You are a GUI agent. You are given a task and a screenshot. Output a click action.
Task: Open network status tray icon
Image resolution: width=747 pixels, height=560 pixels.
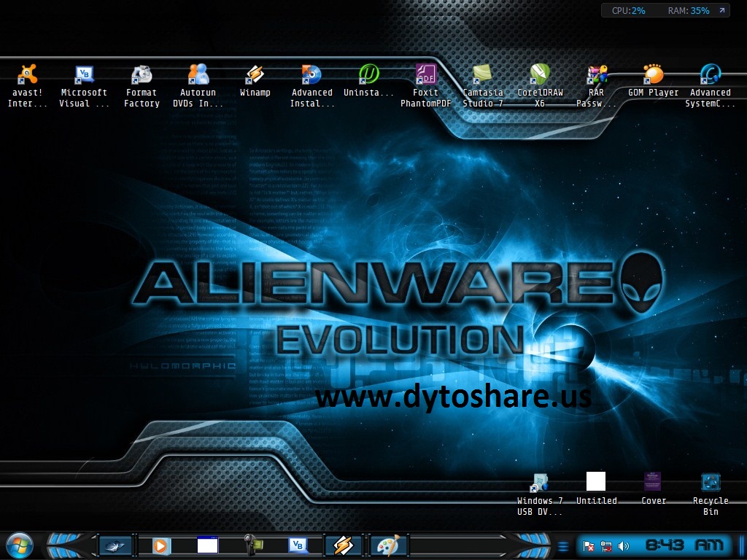(606, 546)
